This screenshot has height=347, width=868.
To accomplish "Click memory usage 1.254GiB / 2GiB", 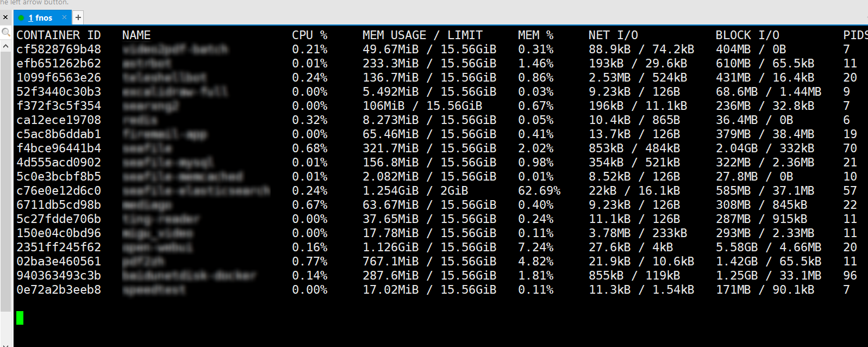I will [415, 191].
